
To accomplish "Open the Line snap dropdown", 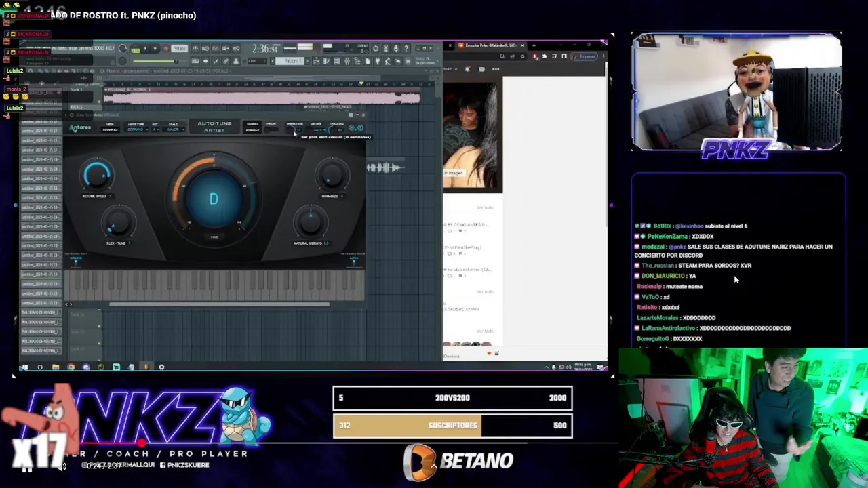I will [257, 60].
